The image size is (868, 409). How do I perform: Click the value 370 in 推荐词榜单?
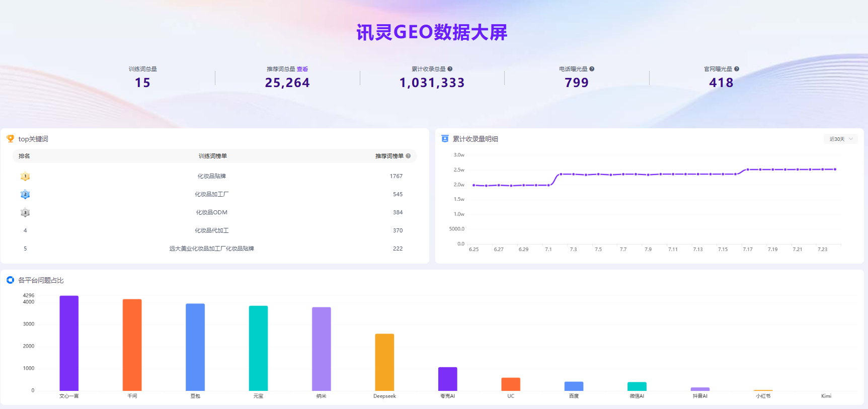[398, 230]
